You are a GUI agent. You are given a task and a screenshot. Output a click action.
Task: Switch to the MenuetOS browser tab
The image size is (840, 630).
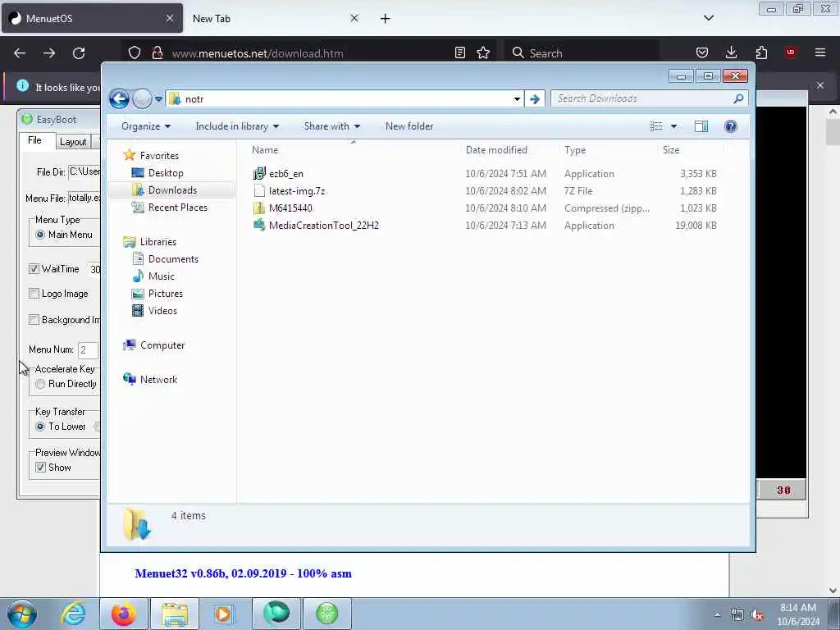point(91,18)
